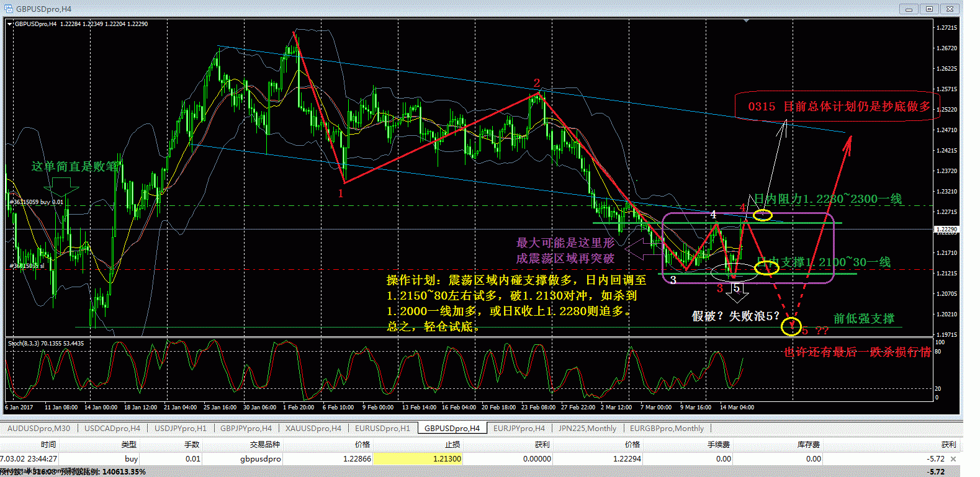
Task: Click the margin level value 140613.35%
Action: tap(124, 471)
